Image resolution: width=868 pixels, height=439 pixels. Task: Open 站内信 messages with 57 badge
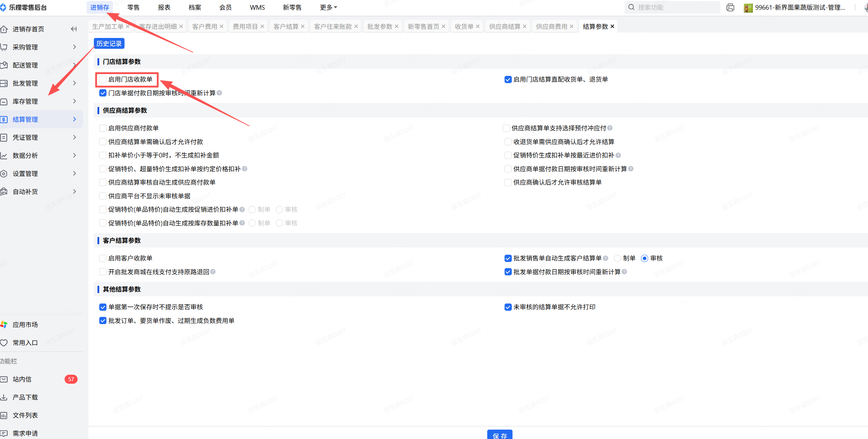click(22, 379)
